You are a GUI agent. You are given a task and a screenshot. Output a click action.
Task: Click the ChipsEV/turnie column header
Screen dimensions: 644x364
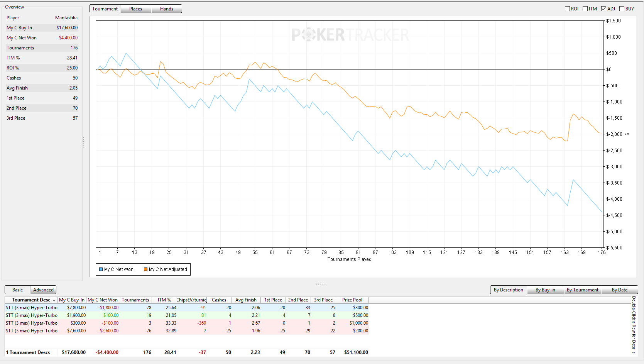(x=192, y=300)
